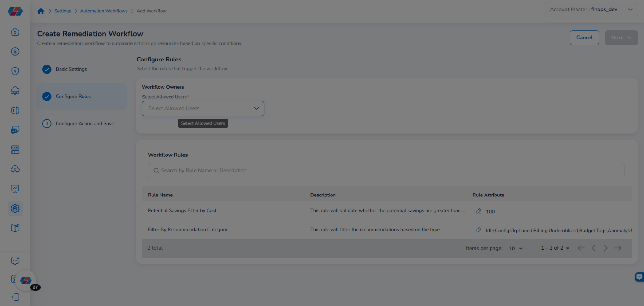This screenshot has width=644, height=306.
Task: Open the Automation Workflows breadcrumb link
Action: tap(104, 11)
